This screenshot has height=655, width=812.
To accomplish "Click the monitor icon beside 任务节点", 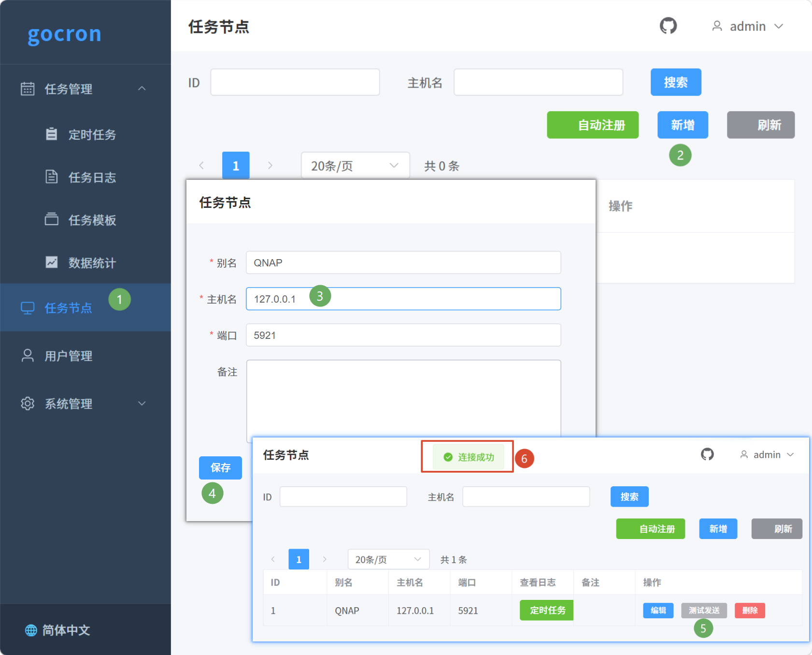I will point(28,308).
